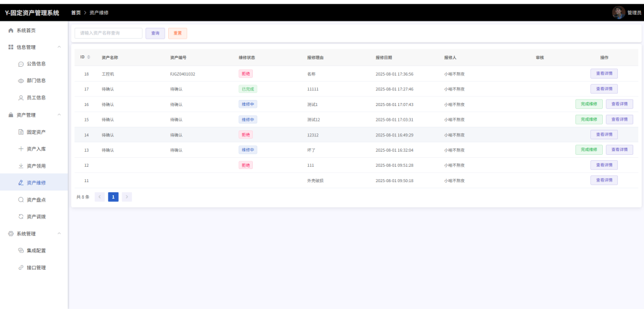This screenshot has height=309, width=644.
Task: Open 系统首页 in the sidebar
Action: (33, 30)
